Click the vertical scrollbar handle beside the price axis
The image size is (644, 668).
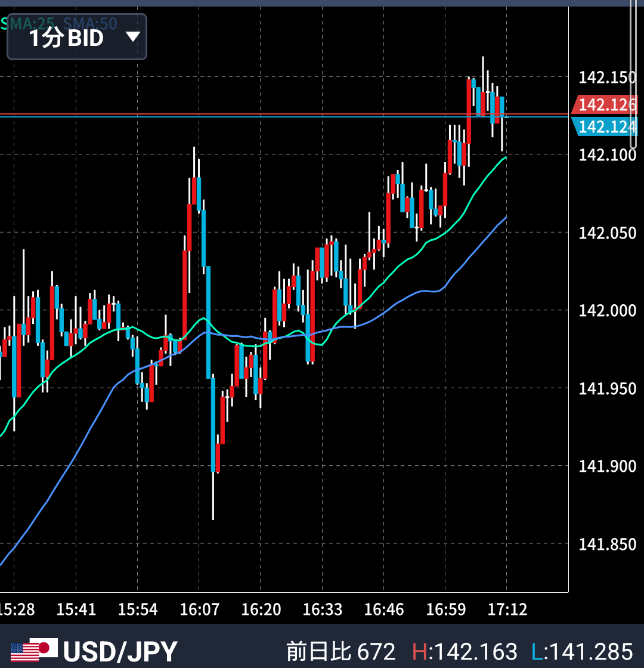point(633,75)
